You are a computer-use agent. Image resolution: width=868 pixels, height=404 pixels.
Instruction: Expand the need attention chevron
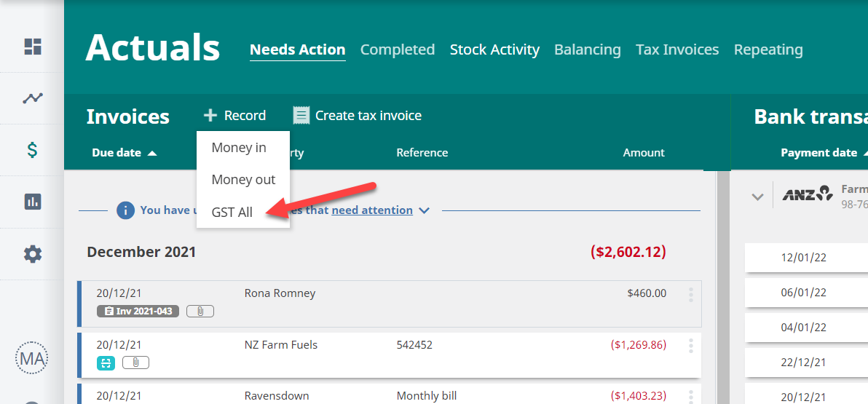(424, 211)
